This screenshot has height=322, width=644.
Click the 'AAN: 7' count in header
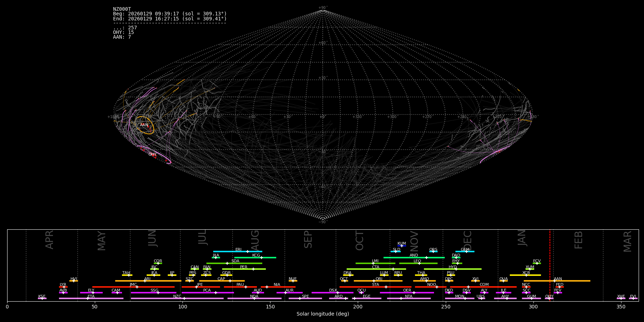click(x=122, y=37)
